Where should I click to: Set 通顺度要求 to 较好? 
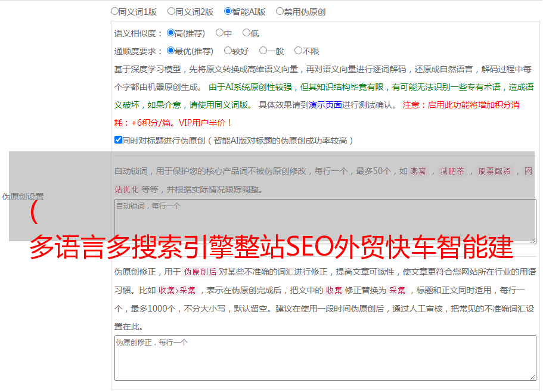228,51
